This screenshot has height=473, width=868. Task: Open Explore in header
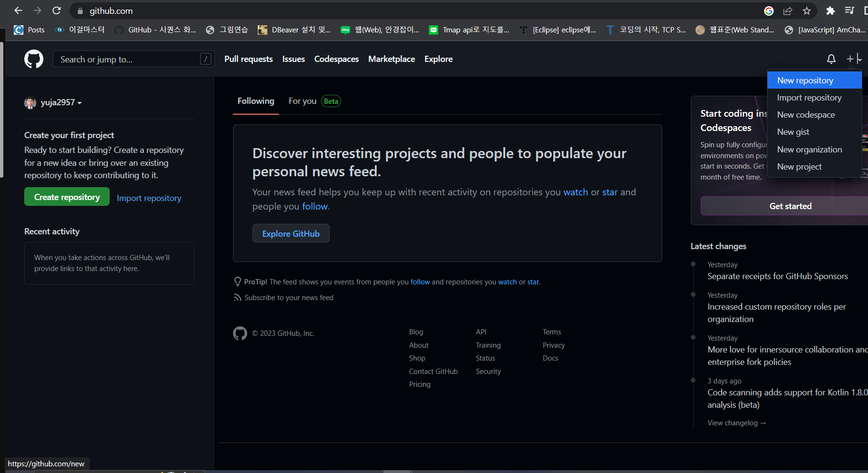pos(438,59)
